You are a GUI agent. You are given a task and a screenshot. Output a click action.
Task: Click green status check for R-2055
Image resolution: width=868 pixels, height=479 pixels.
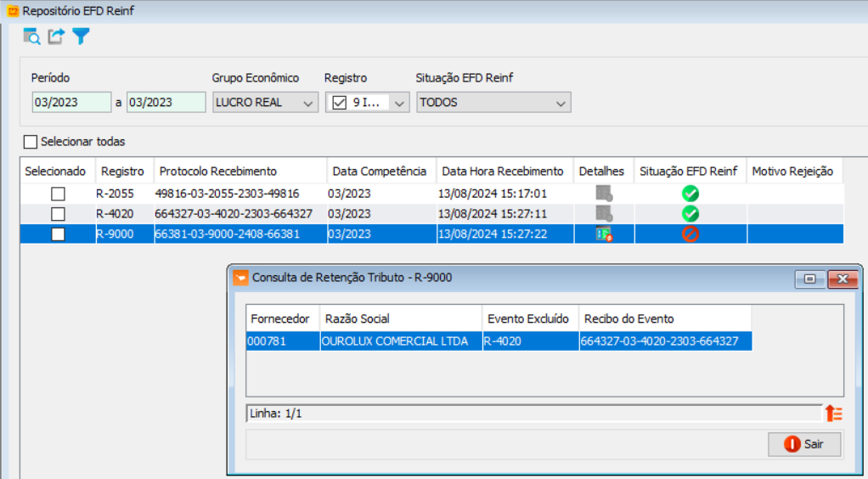(690, 194)
